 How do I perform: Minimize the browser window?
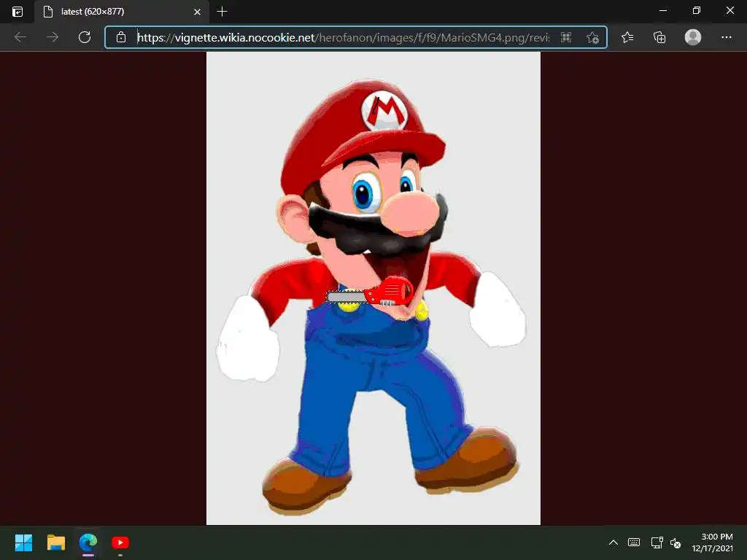pos(662,10)
